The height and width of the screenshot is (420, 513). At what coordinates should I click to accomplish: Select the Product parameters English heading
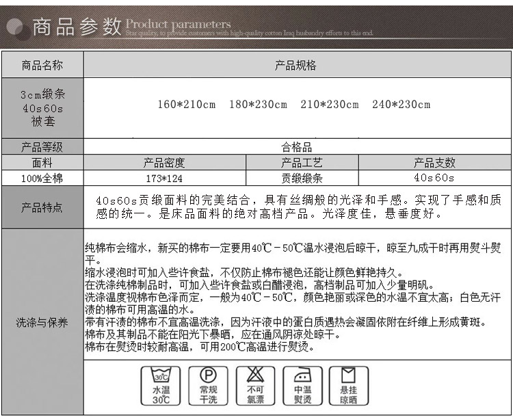[179, 24]
